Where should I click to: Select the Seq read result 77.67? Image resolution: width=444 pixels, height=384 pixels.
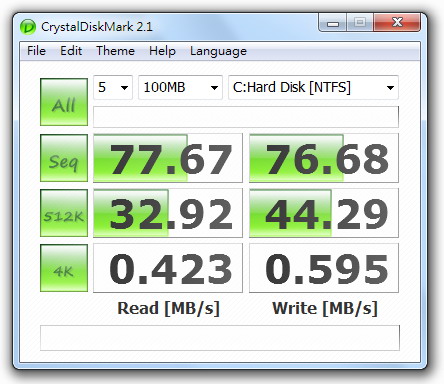click(x=168, y=158)
